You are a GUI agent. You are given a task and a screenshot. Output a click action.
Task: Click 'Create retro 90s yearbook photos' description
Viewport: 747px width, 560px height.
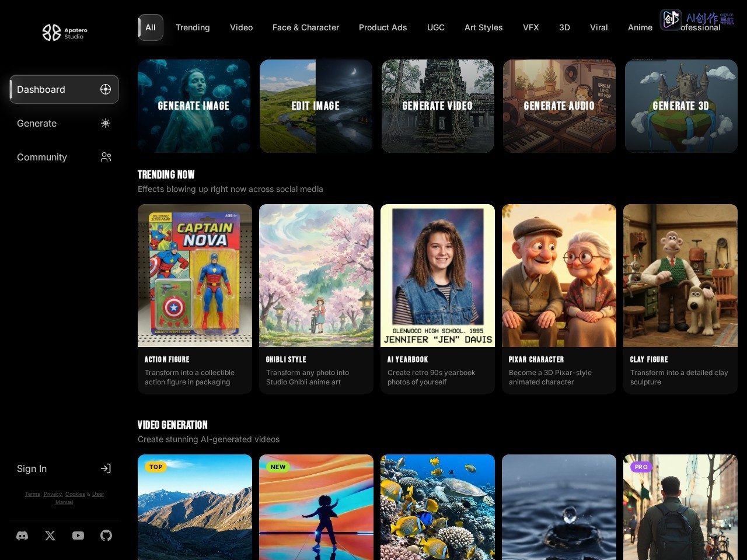click(431, 377)
